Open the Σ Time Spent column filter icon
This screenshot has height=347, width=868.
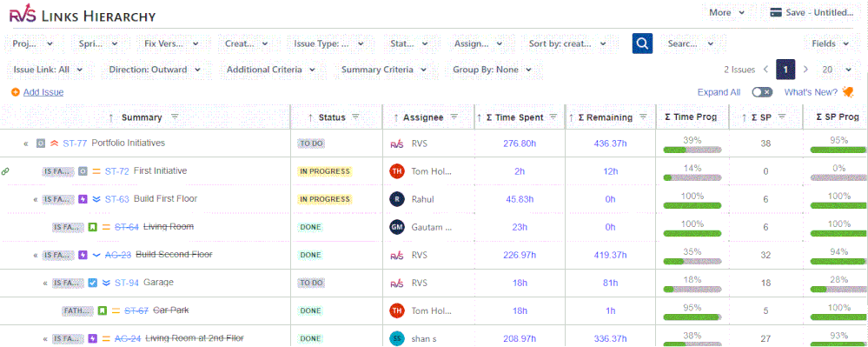click(x=553, y=117)
